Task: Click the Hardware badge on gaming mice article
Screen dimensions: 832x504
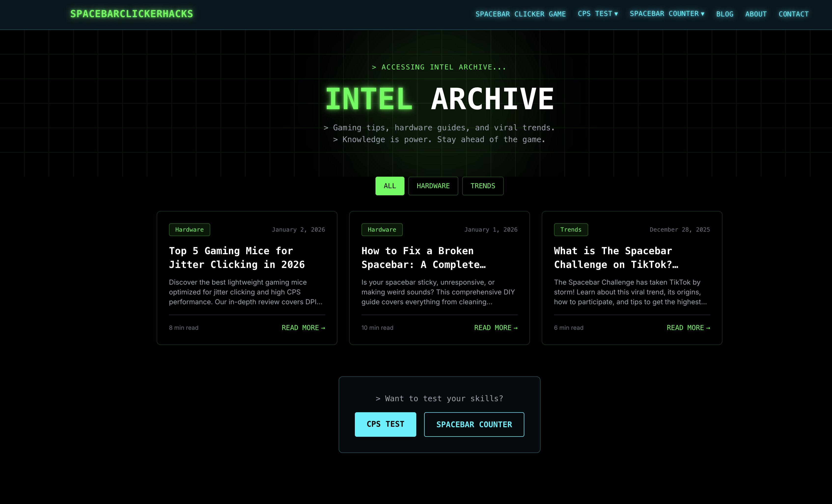Action: (x=189, y=230)
